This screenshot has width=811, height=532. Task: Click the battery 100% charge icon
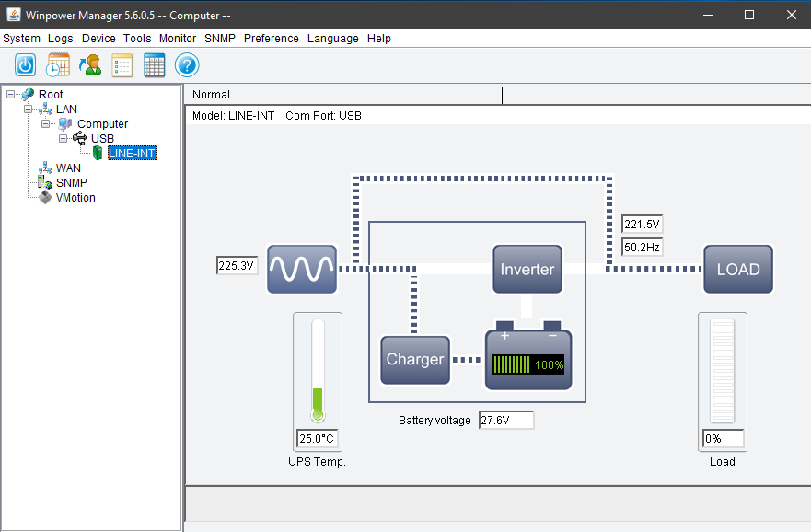(x=528, y=359)
